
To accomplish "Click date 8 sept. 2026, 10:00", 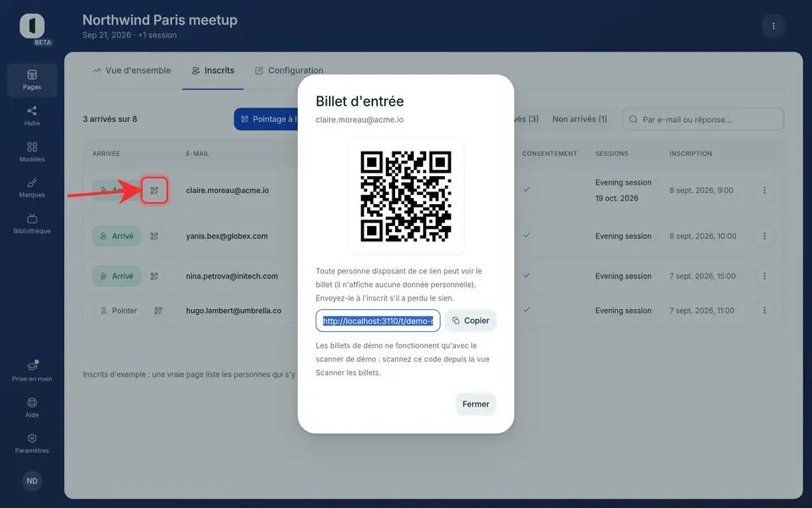I will pyautogui.click(x=703, y=236).
